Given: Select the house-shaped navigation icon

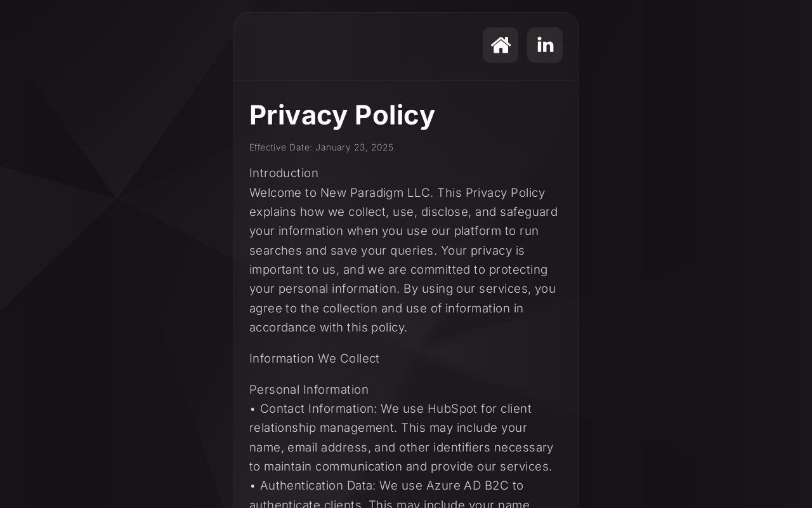Looking at the screenshot, I should pos(501,45).
